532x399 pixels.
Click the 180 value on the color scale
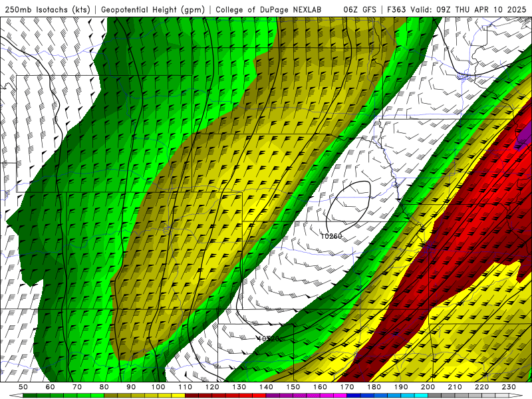(x=374, y=387)
